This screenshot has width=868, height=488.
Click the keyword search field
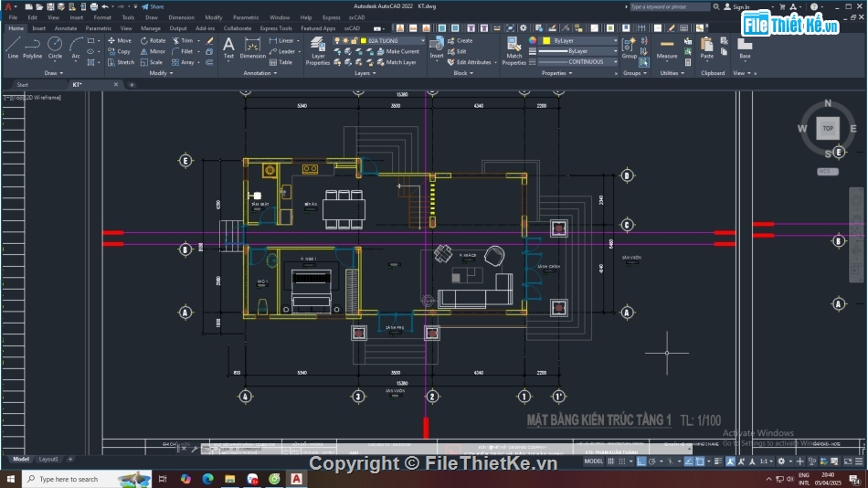click(x=669, y=6)
